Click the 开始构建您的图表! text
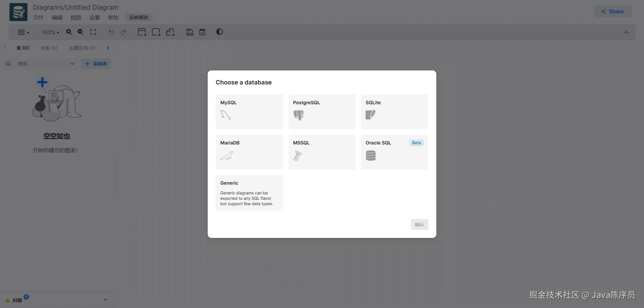The image size is (644, 308). pyautogui.click(x=55, y=150)
